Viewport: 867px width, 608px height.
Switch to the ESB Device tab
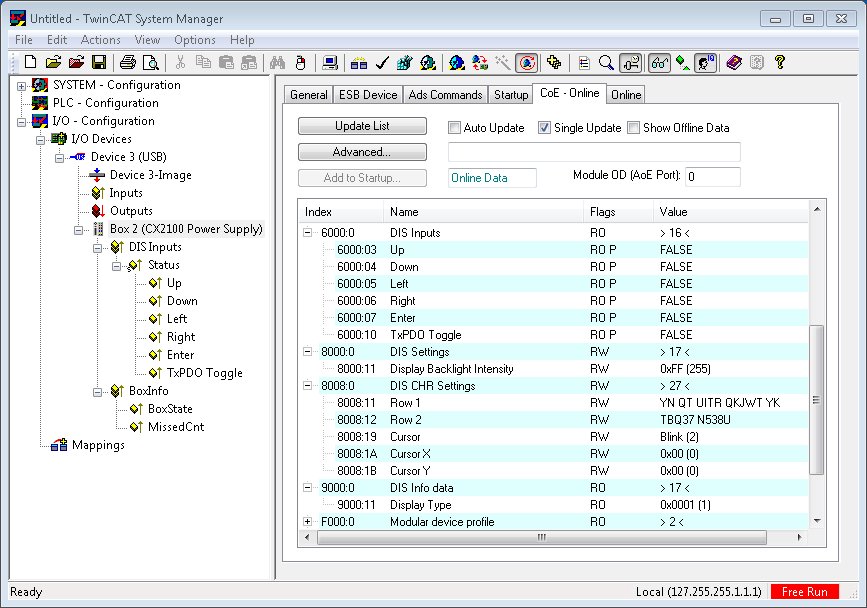coord(368,95)
